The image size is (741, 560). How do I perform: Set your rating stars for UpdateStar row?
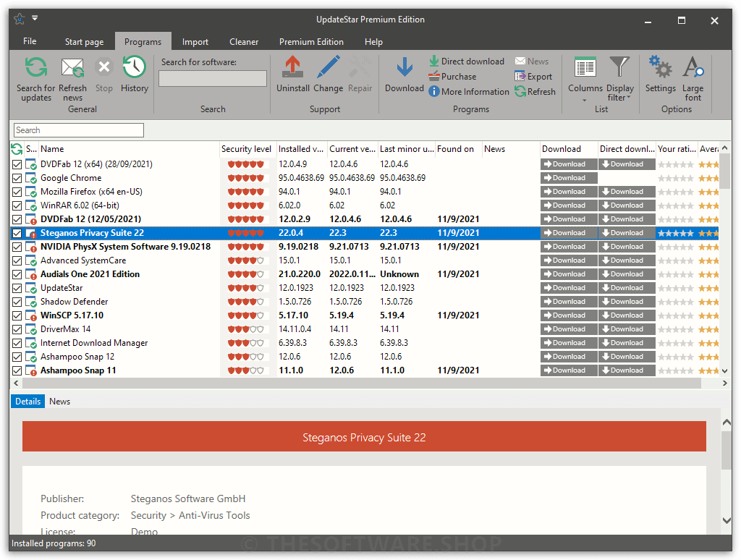click(x=676, y=288)
